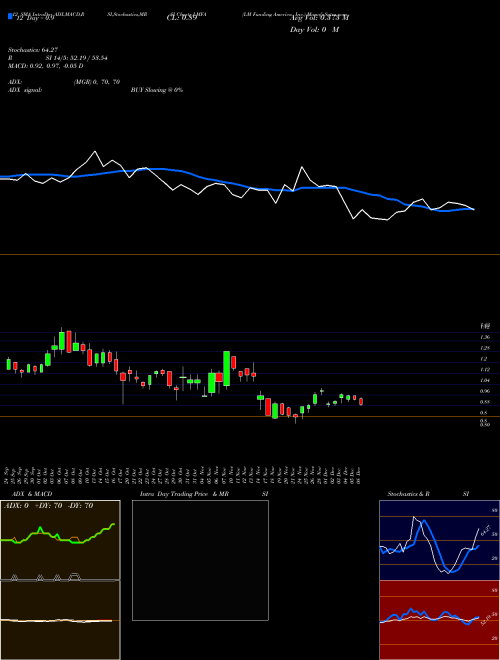Click the 'MACD: 0.92, 0.97, -0.05 D' line

click(45, 66)
